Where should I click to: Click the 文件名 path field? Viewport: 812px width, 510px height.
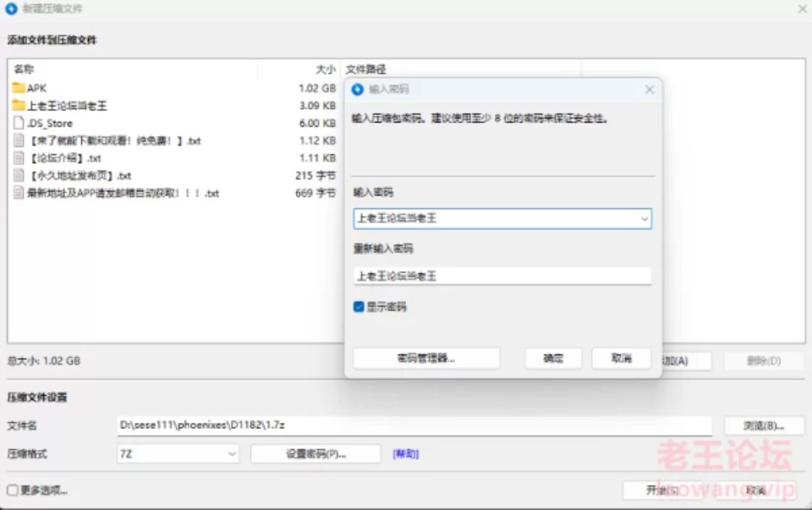(x=414, y=425)
